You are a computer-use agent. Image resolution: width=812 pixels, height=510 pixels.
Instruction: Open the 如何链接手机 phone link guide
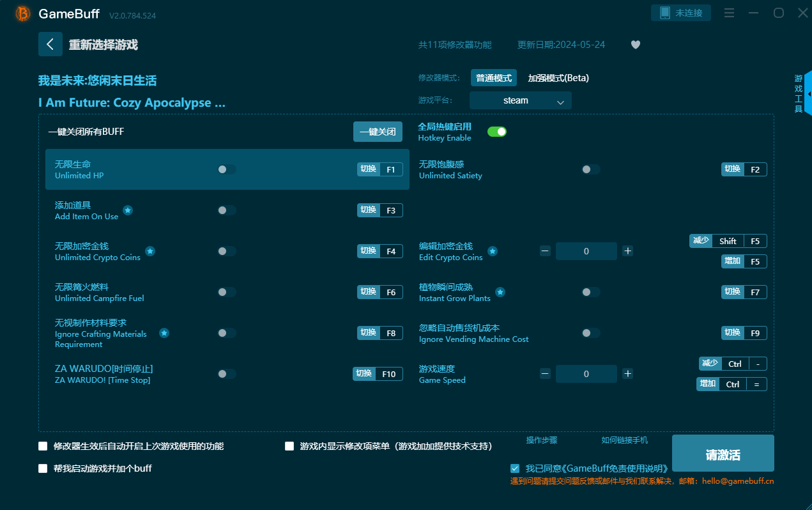click(624, 440)
